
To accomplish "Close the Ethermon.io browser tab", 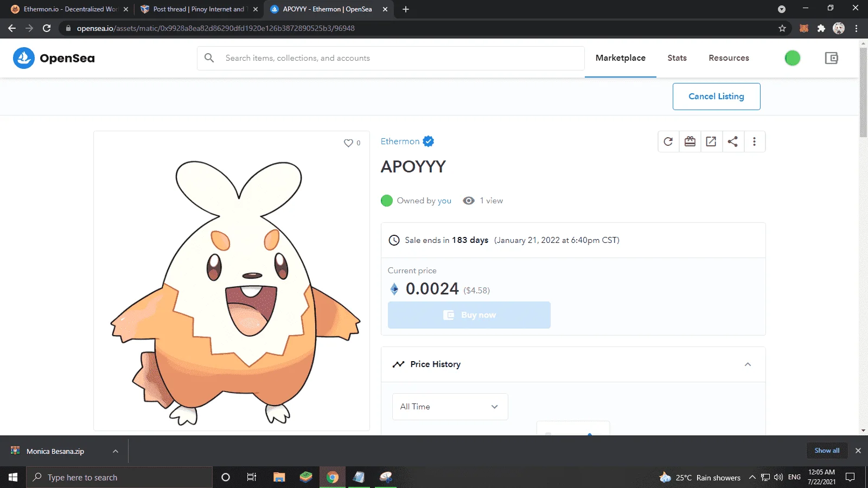I will [126, 9].
